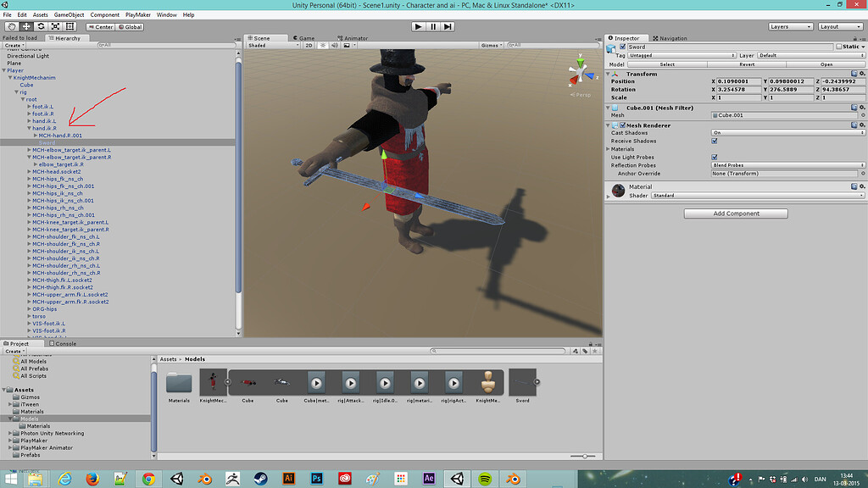Switch to the Navigation tab
This screenshot has width=868, height=488.
tap(669, 37)
